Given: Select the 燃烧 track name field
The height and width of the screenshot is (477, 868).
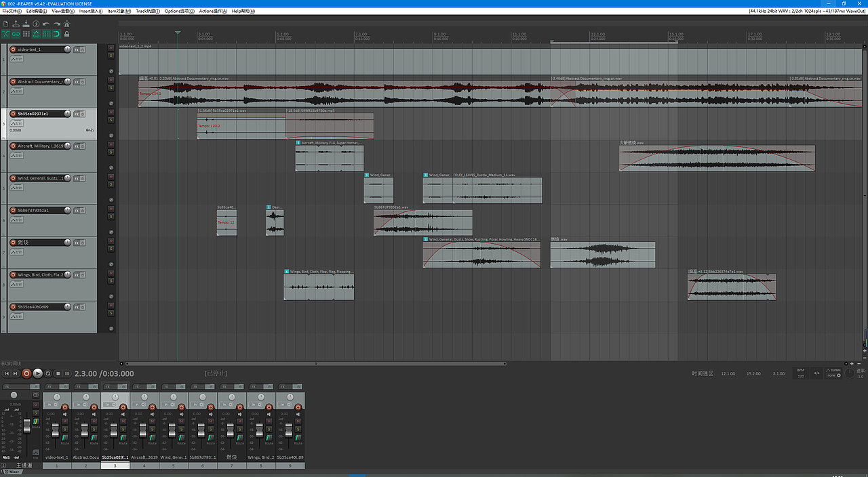Looking at the screenshot, I should click(x=40, y=243).
